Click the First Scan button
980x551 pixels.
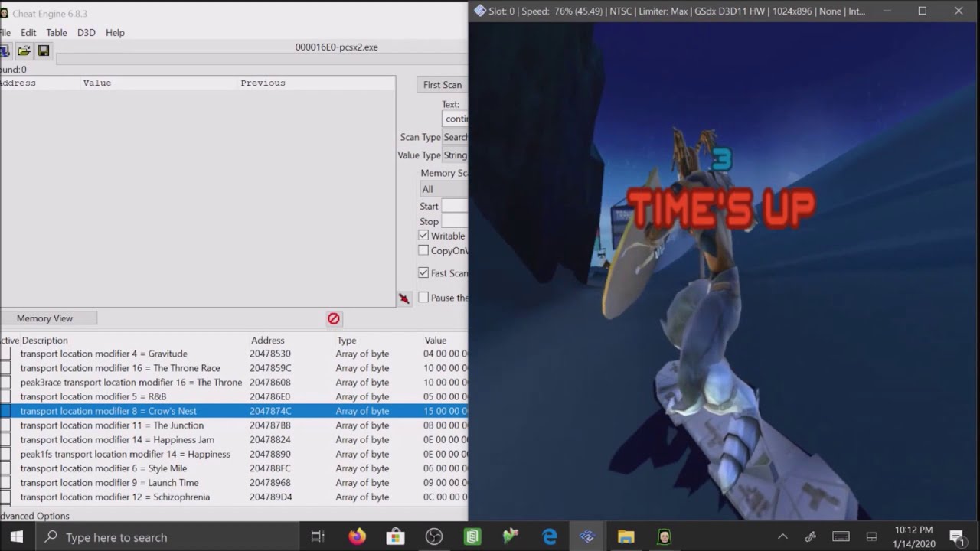(x=443, y=85)
